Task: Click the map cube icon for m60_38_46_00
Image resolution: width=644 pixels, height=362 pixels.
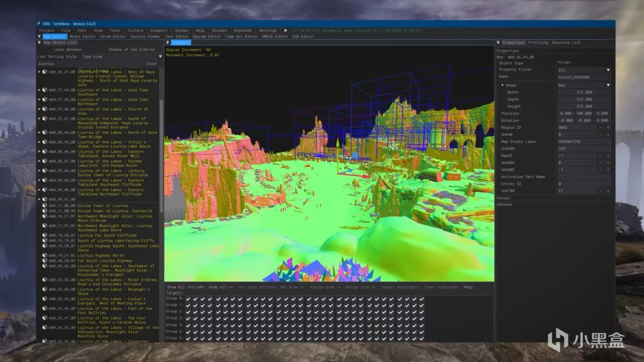Action: [x=45, y=152]
